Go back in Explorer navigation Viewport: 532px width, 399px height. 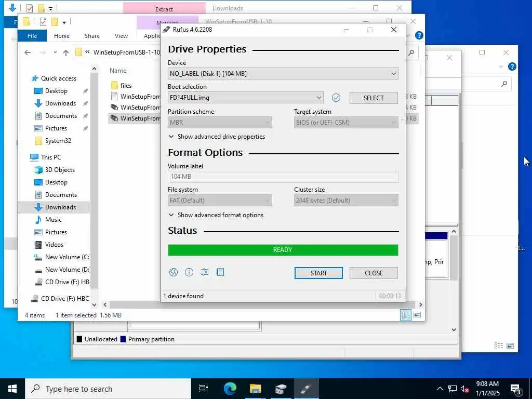28,52
